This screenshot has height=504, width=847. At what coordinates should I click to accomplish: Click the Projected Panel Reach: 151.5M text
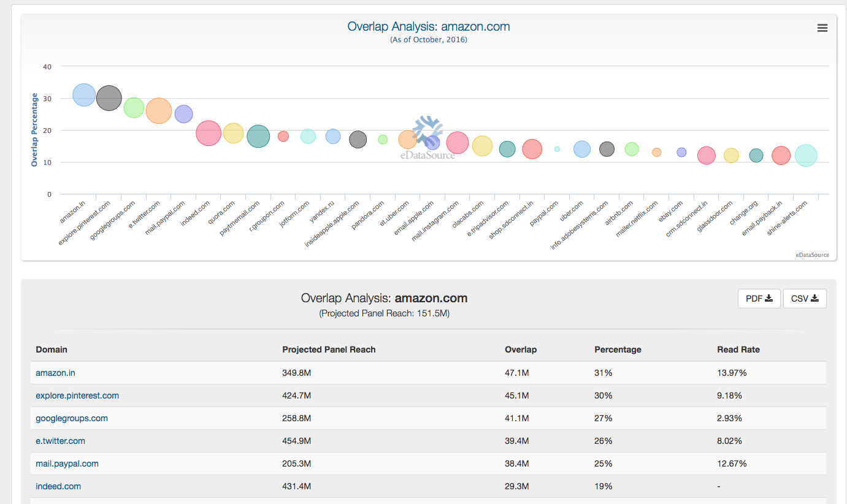tap(384, 313)
